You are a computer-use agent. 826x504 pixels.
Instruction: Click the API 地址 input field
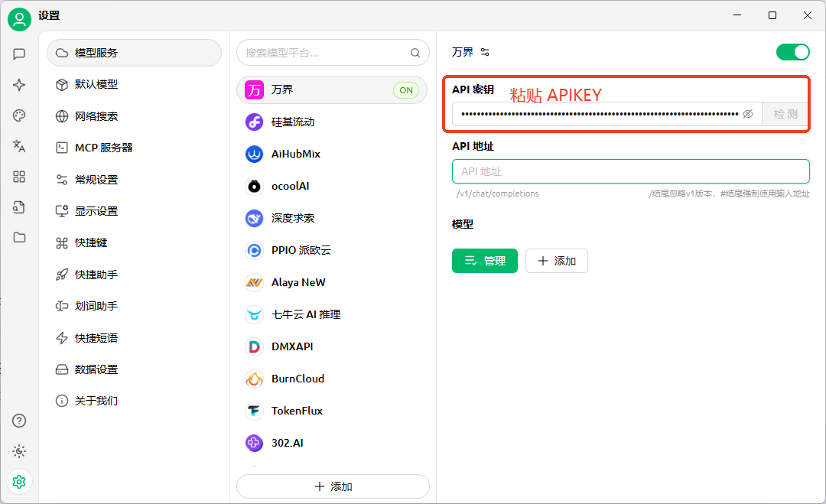630,171
